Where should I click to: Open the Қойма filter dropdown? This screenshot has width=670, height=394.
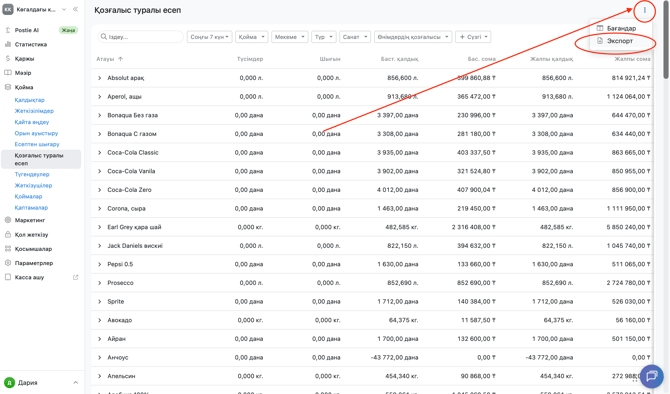tap(251, 37)
